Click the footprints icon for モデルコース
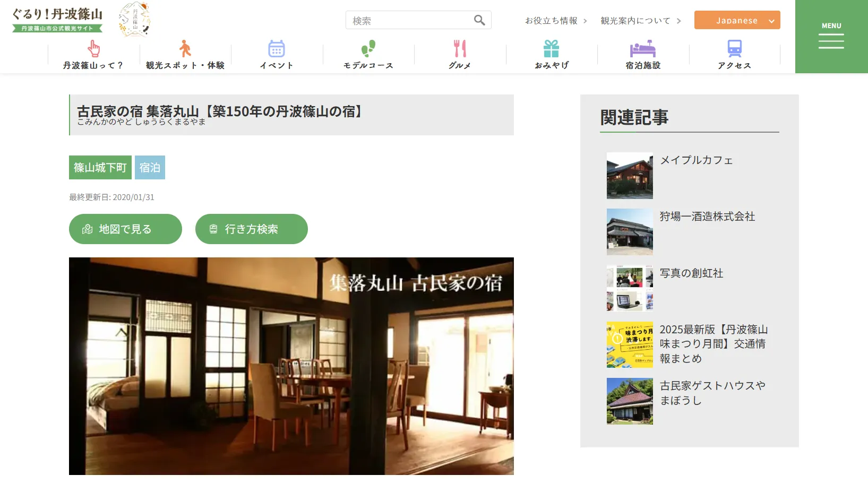 tap(368, 49)
